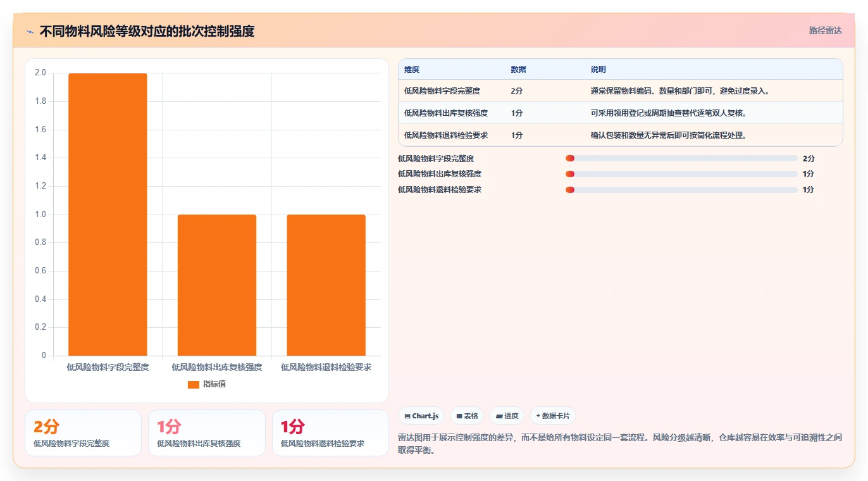Click description 通常保留物料编码、数量和部门即可
The height and width of the screenshot is (481, 868).
680,91
